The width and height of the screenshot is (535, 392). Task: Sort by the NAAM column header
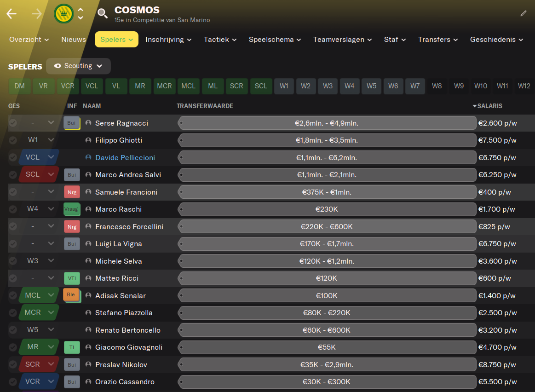pos(92,106)
